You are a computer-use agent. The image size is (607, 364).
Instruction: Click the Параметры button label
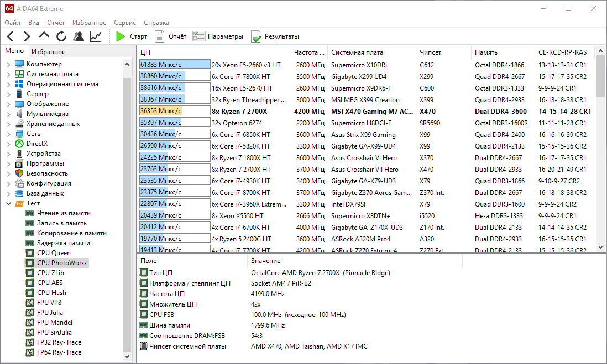pos(226,36)
